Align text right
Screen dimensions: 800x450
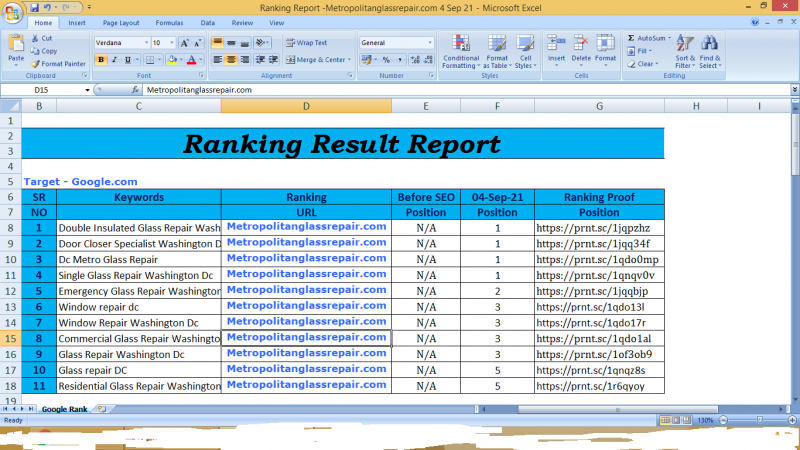tap(245, 60)
